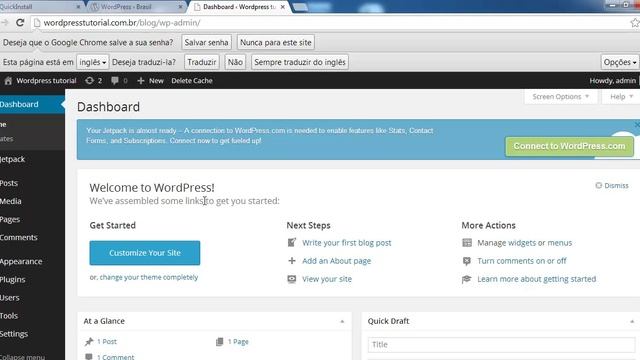Click the pages icon beside 1 Page

(x=220, y=342)
